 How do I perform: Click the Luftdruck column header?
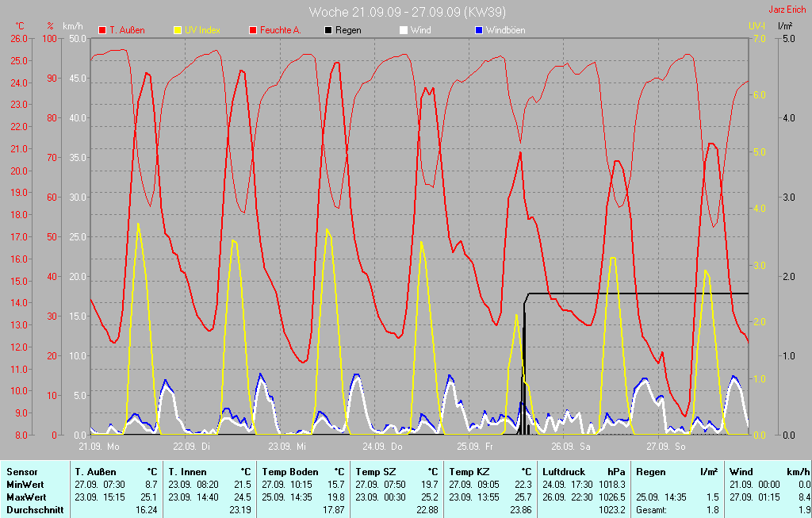[x=564, y=472]
